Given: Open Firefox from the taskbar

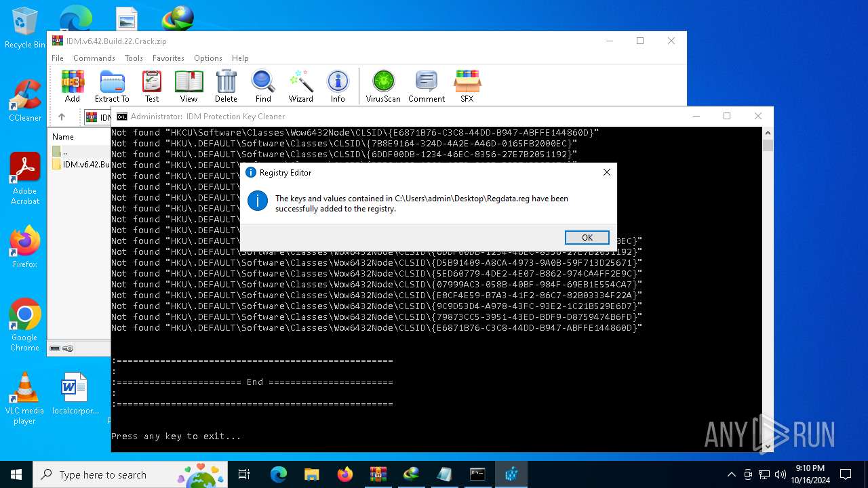Looking at the screenshot, I should (345, 474).
